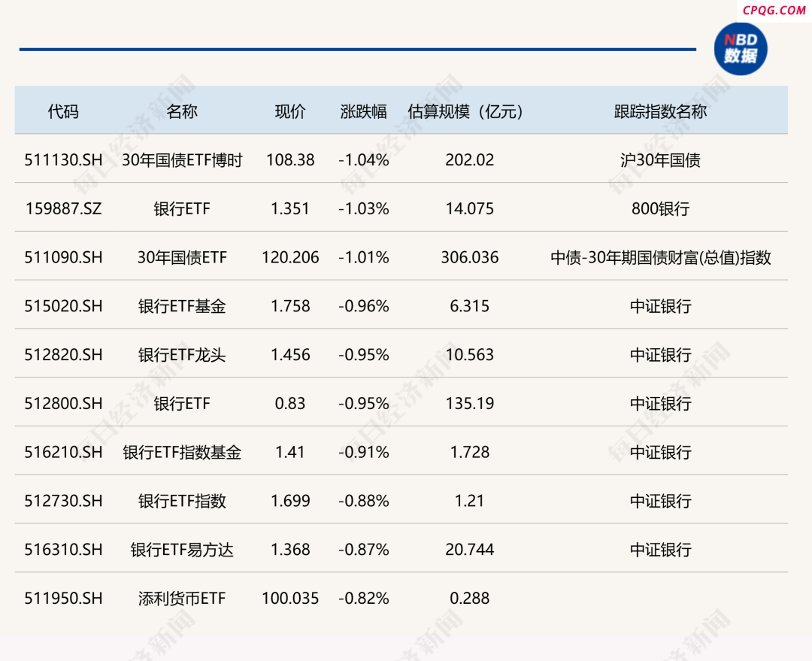Click code 159887.SZ

tap(63, 209)
